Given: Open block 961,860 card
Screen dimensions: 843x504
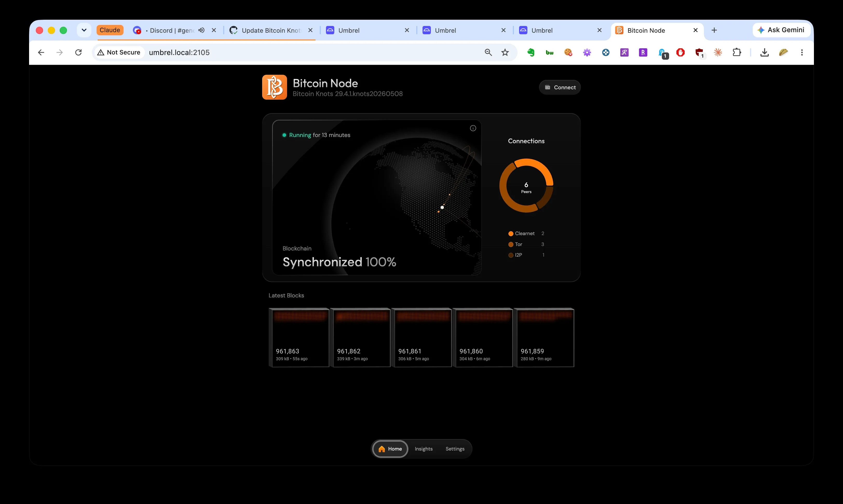Looking at the screenshot, I should click(483, 338).
